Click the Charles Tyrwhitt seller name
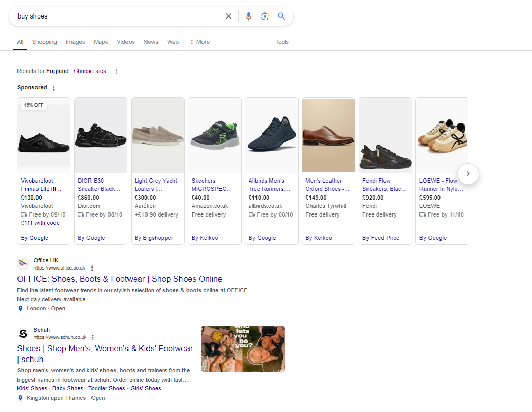Image resolution: width=532 pixels, height=412 pixels. pyautogui.click(x=326, y=206)
